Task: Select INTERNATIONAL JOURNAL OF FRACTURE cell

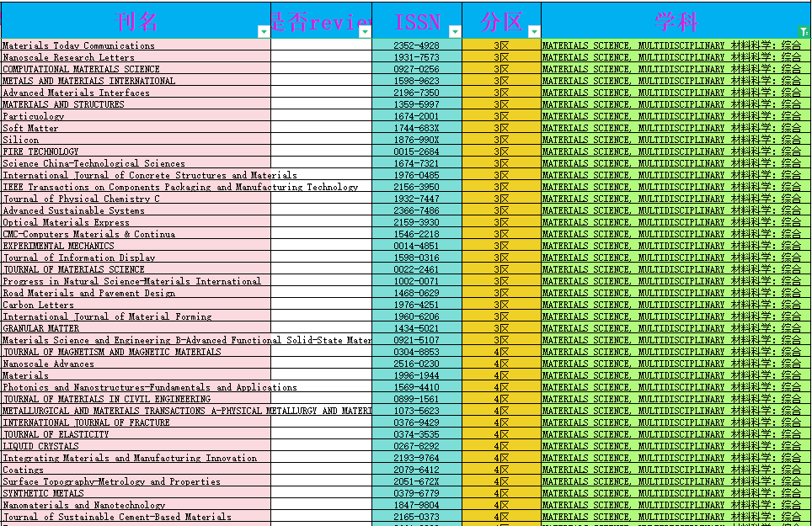Action: coord(136,422)
